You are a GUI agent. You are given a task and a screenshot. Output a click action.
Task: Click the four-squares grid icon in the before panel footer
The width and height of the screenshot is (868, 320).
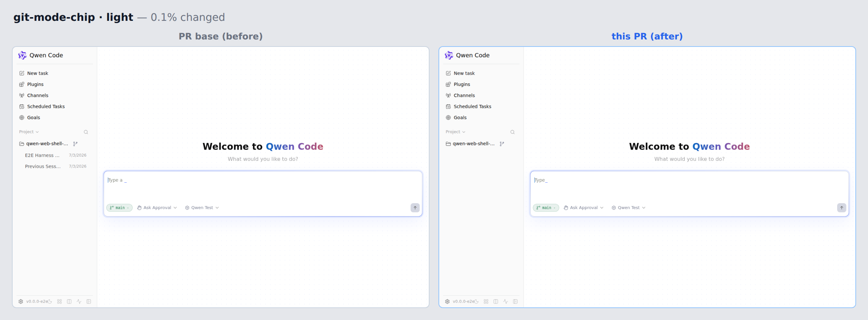59,301
